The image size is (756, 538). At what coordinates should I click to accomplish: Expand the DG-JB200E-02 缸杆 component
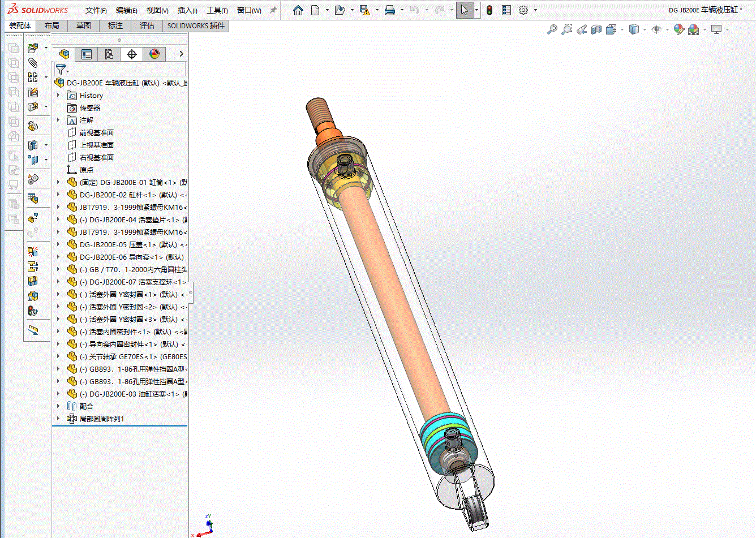point(58,195)
